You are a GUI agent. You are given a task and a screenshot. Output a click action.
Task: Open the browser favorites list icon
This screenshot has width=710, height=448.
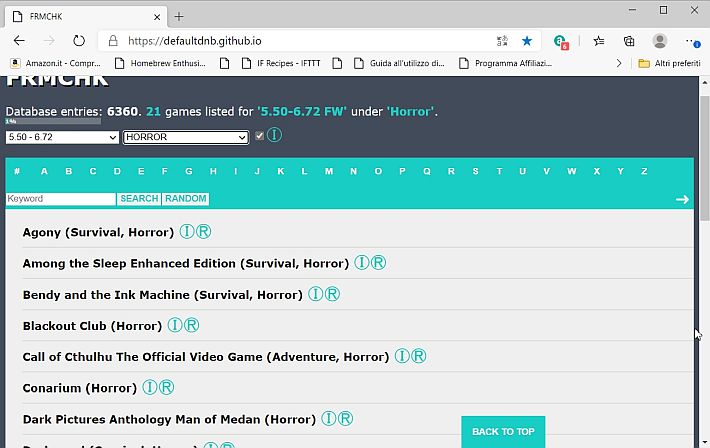(599, 41)
